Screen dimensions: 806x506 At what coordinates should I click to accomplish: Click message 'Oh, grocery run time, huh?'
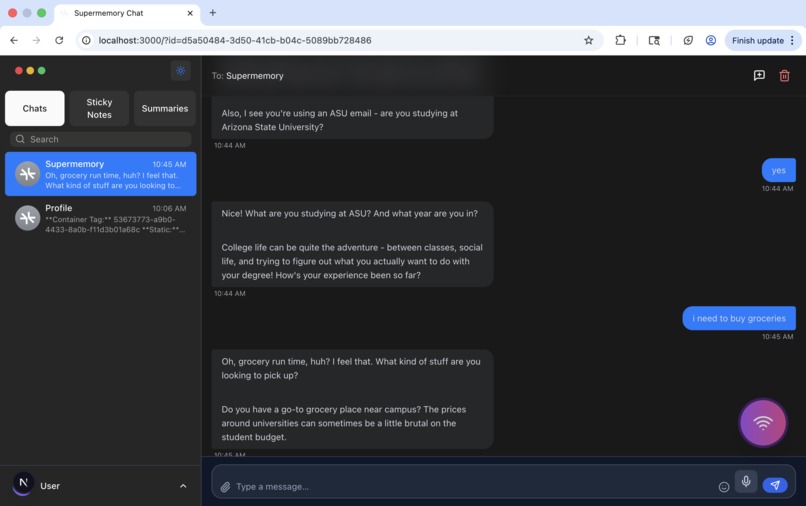(x=353, y=399)
